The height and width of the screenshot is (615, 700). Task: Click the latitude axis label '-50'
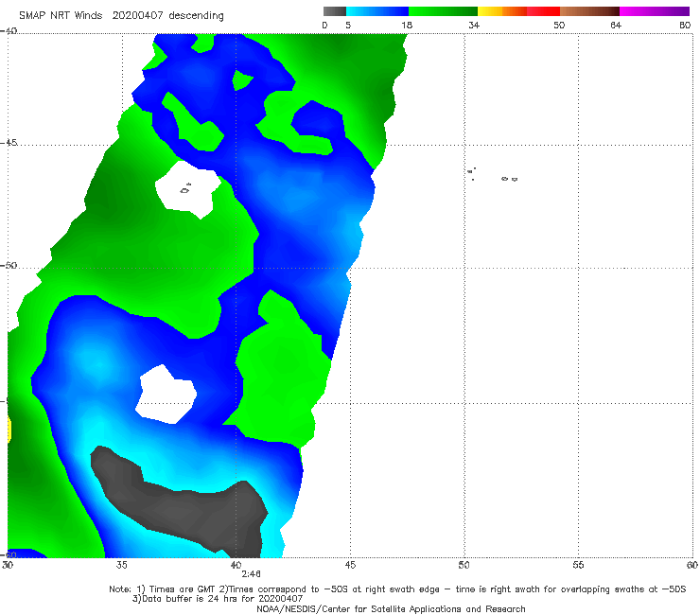(9, 265)
